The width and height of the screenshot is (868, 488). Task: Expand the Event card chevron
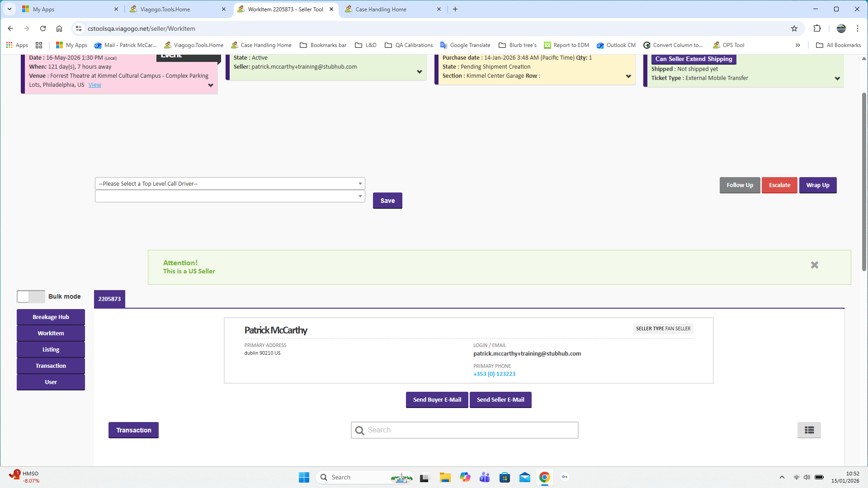coord(211,85)
